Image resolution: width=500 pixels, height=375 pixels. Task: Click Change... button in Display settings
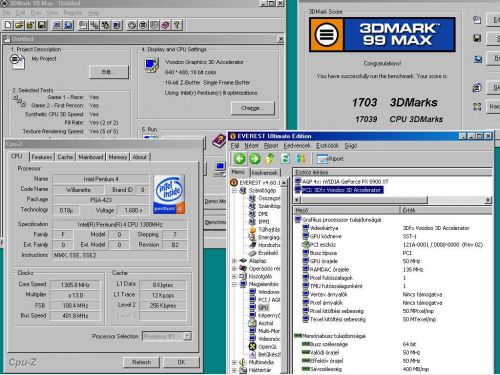click(x=253, y=108)
